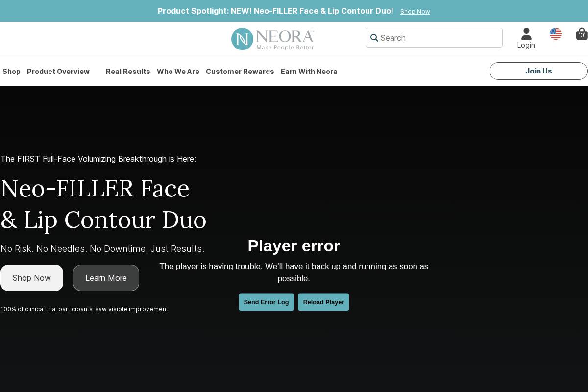The height and width of the screenshot is (392, 588).
Task: Click the Player error heading
Action: pos(294,245)
